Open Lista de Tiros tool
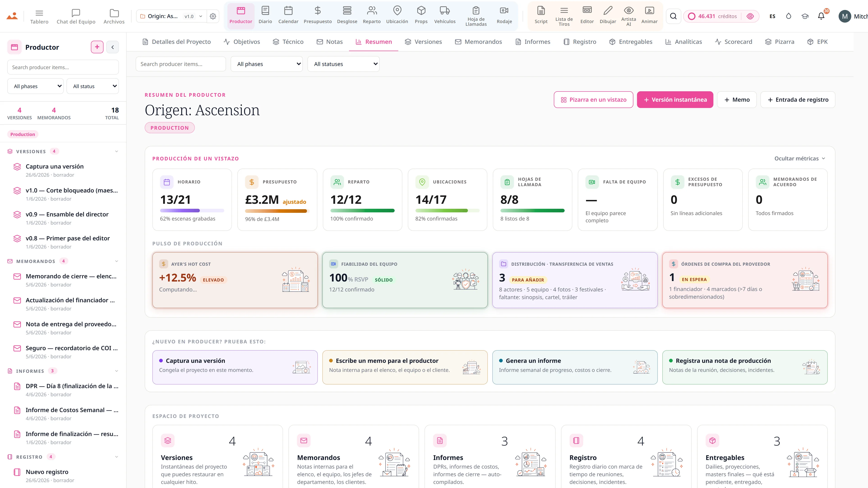This screenshot has width=868, height=488. pos(564,16)
